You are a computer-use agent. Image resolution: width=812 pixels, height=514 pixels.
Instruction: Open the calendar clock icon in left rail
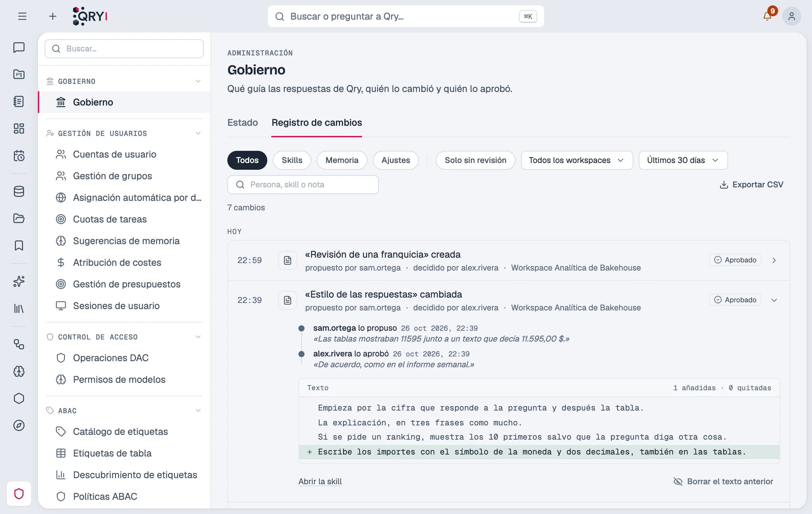tap(19, 156)
